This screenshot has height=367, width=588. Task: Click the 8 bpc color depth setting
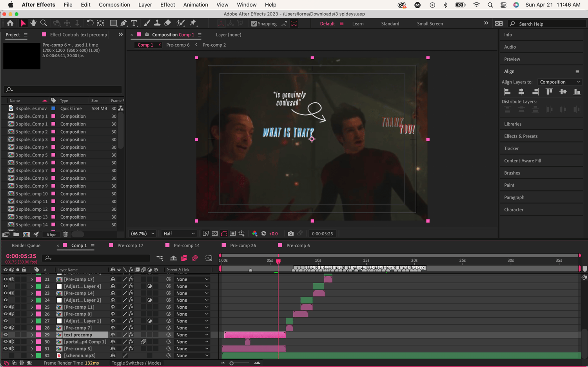(51, 235)
